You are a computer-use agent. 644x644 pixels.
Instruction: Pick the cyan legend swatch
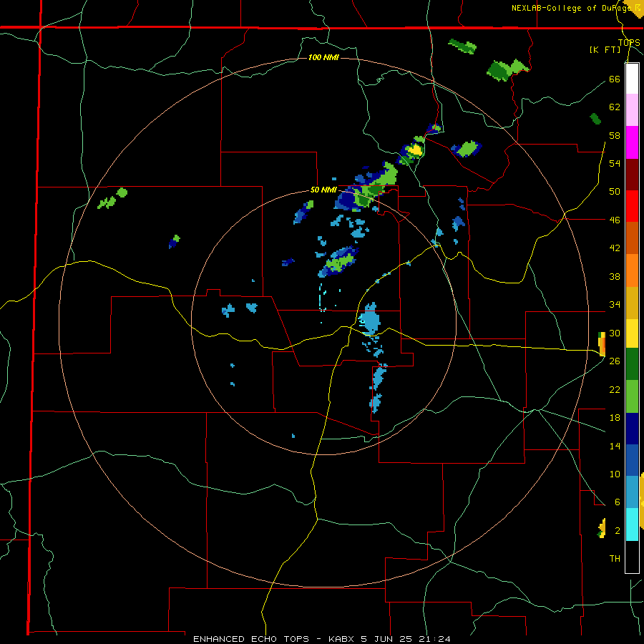pyautogui.click(x=632, y=525)
